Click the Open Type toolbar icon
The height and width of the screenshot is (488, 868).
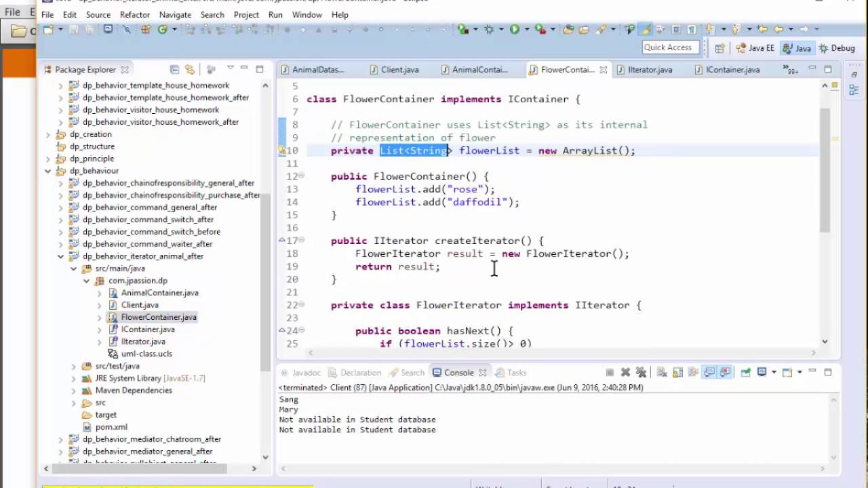[568, 29]
